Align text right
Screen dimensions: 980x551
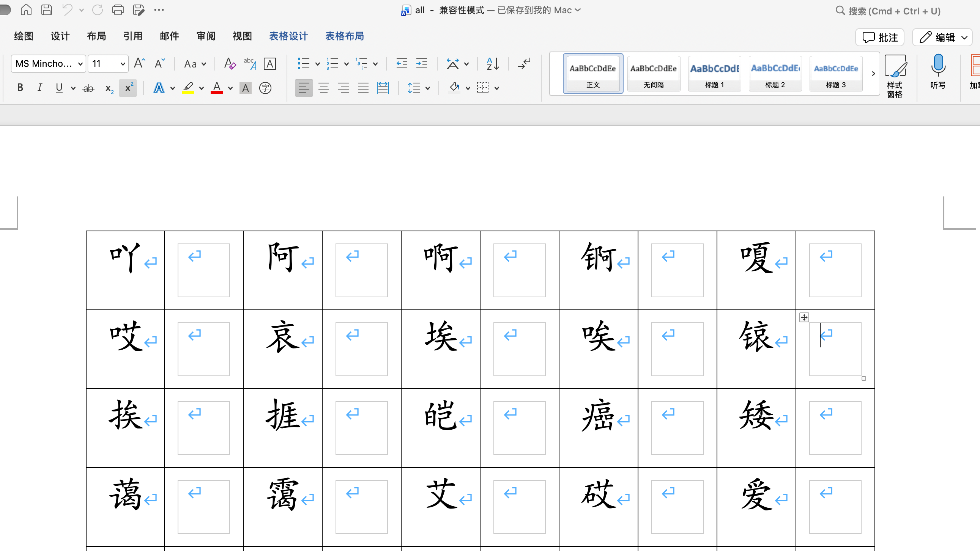pos(343,88)
